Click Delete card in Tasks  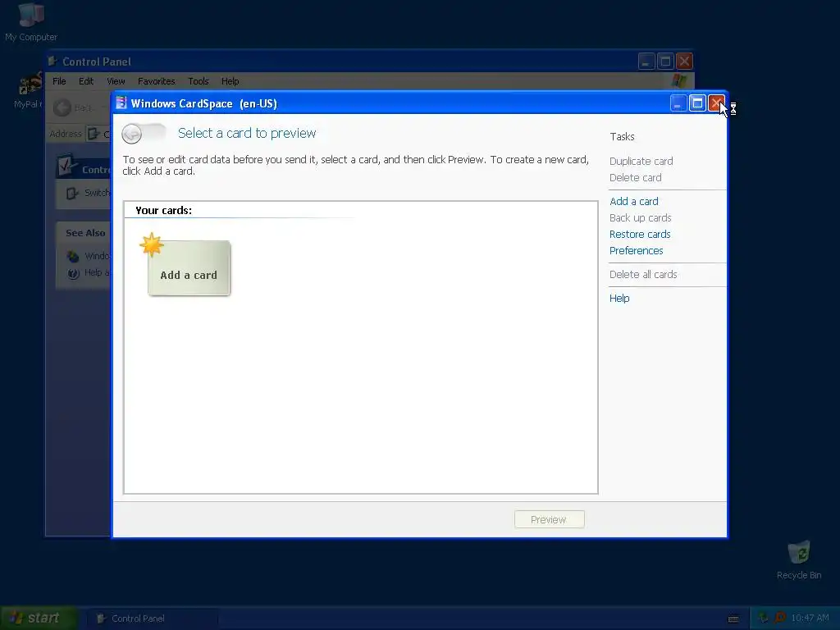pos(636,178)
